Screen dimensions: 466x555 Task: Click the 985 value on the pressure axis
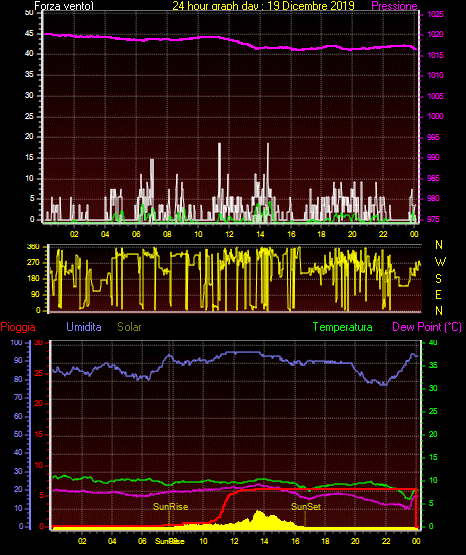(x=433, y=178)
